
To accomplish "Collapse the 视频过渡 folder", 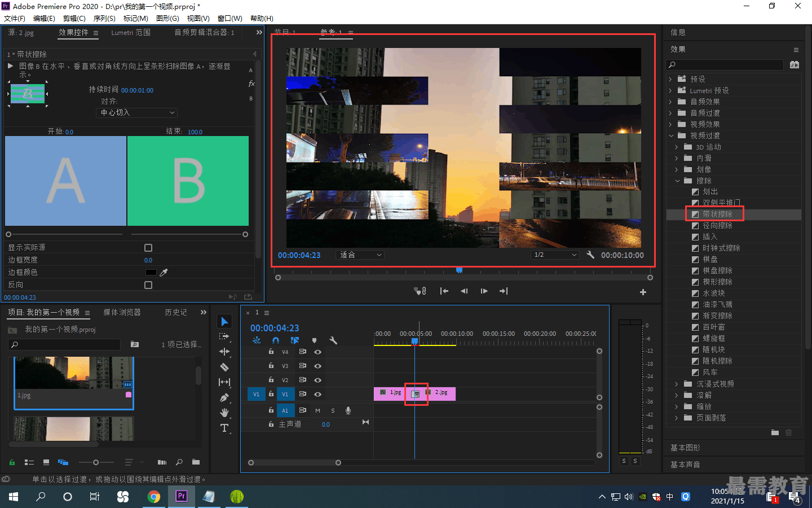I will click(x=671, y=136).
